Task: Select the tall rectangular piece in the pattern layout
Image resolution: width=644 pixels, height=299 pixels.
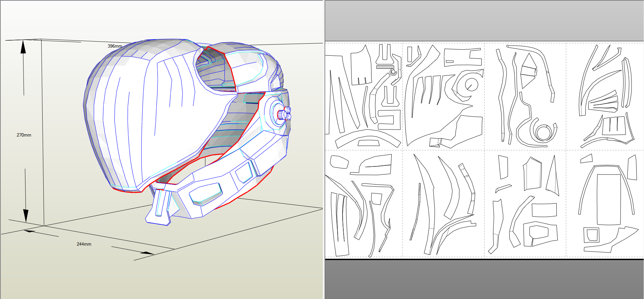Action: click(x=608, y=199)
